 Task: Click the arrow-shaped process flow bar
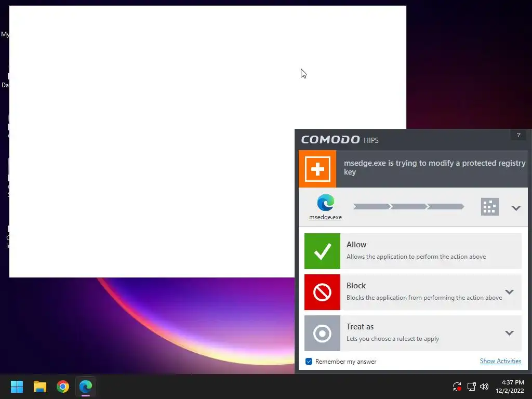click(408, 207)
